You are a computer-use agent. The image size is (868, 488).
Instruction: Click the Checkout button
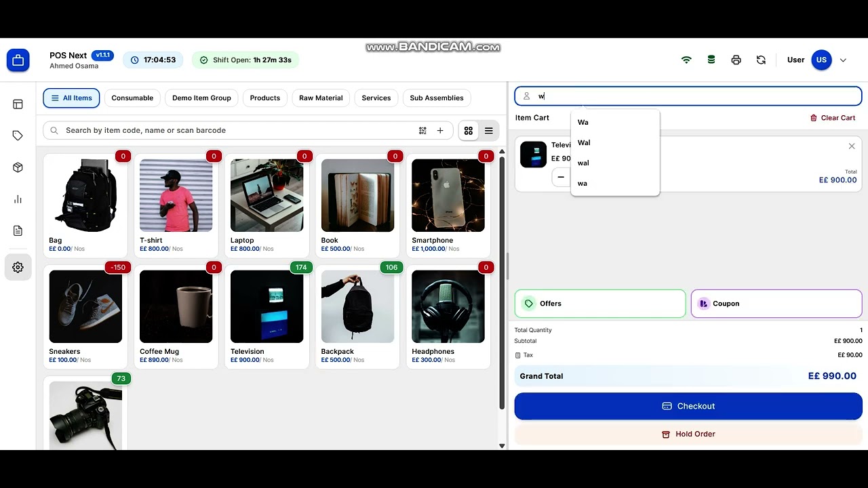[688, 406]
